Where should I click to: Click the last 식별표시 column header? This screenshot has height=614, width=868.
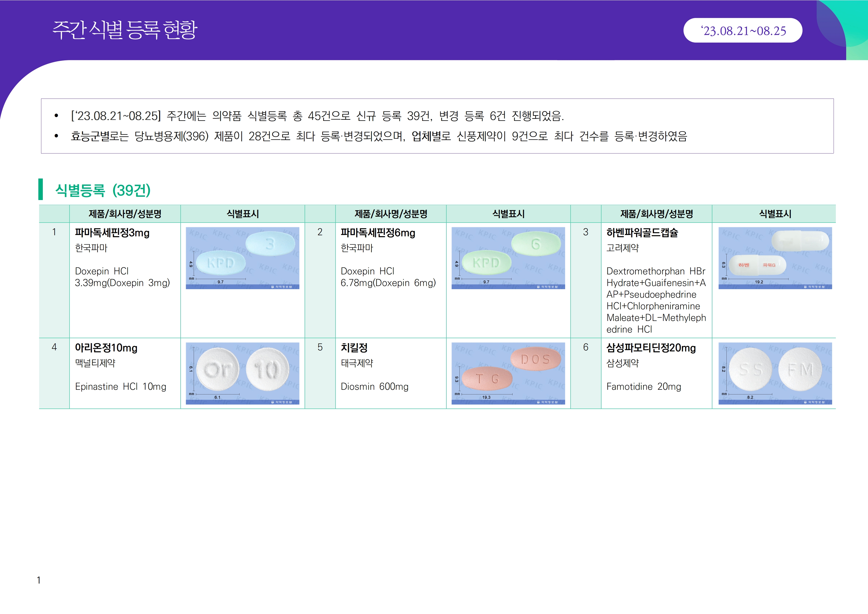775,214
